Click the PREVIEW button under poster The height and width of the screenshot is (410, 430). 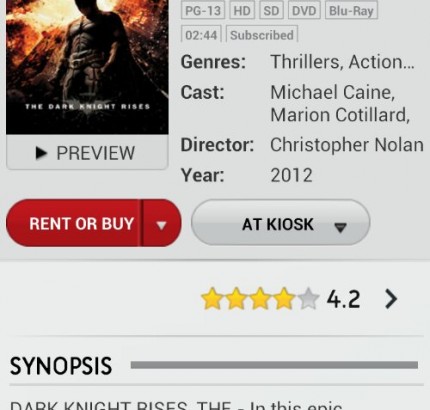(x=87, y=152)
